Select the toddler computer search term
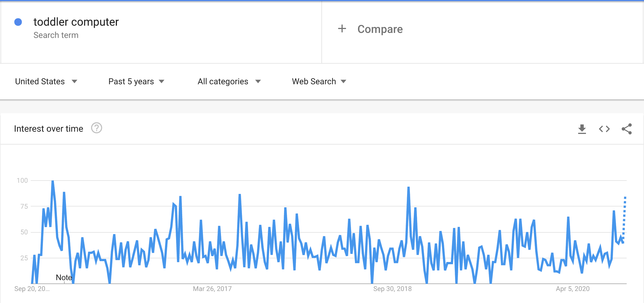The width and height of the screenshot is (644, 303). [x=76, y=22]
